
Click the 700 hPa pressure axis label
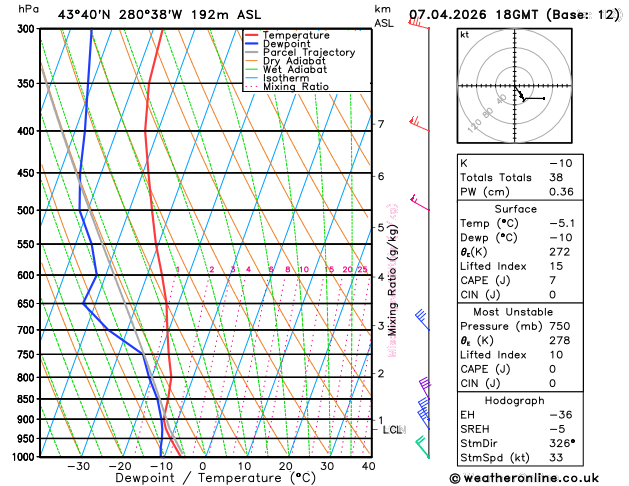(28, 330)
